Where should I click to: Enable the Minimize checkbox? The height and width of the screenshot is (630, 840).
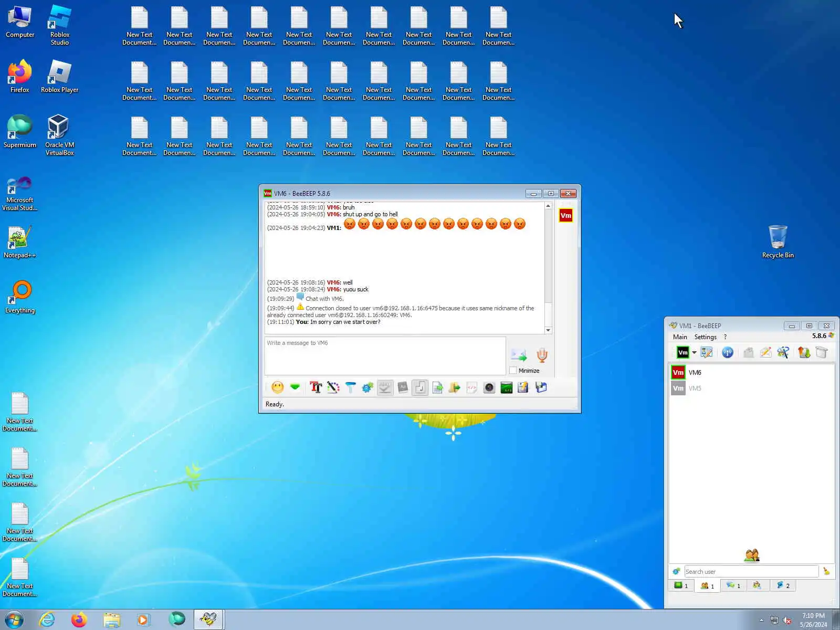pos(513,371)
